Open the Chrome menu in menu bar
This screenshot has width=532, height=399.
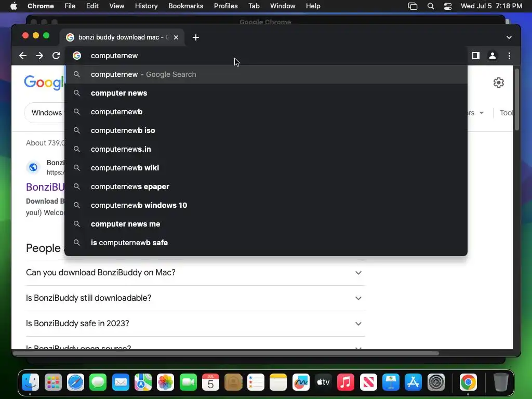click(x=41, y=6)
